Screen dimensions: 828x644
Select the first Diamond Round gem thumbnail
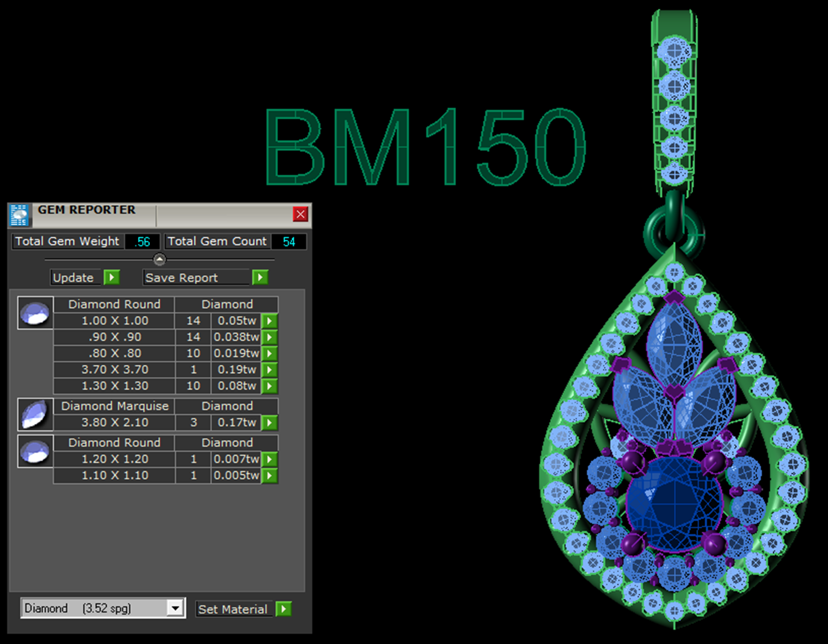(x=35, y=313)
